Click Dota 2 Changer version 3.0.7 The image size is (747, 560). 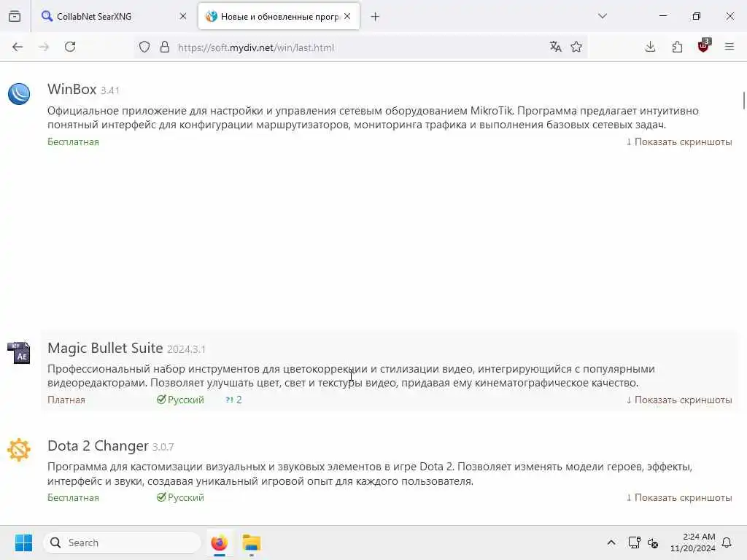click(163, 447)
